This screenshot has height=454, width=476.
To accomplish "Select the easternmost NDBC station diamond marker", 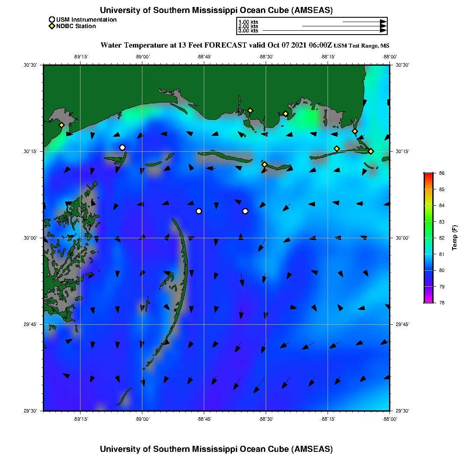I will pyautogui.click(x=371, y=151).
